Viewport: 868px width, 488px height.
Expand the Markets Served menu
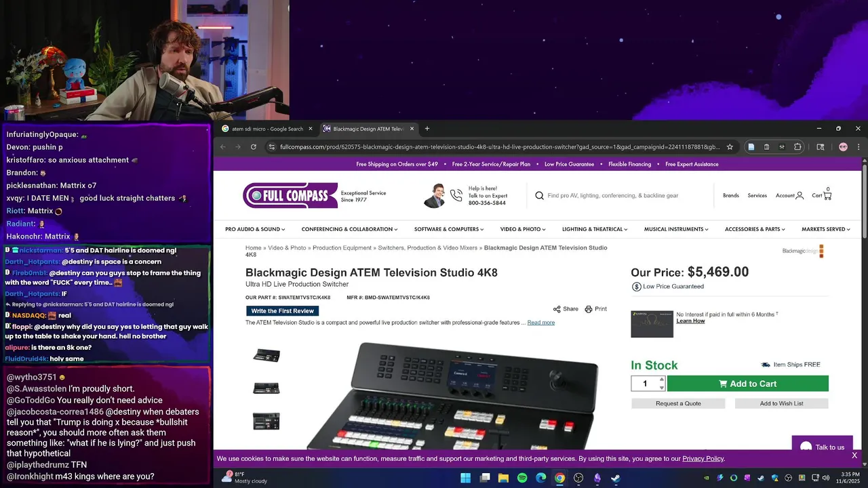click(826, 229)
